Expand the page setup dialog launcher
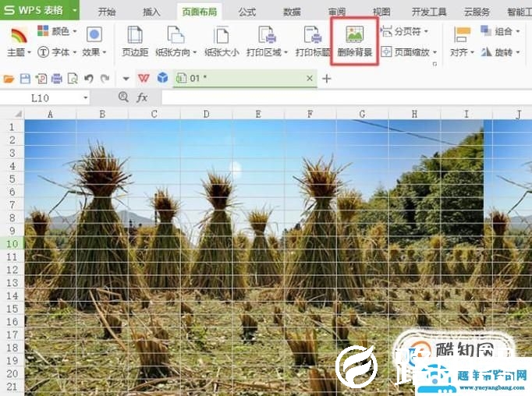 click(434, 64)
